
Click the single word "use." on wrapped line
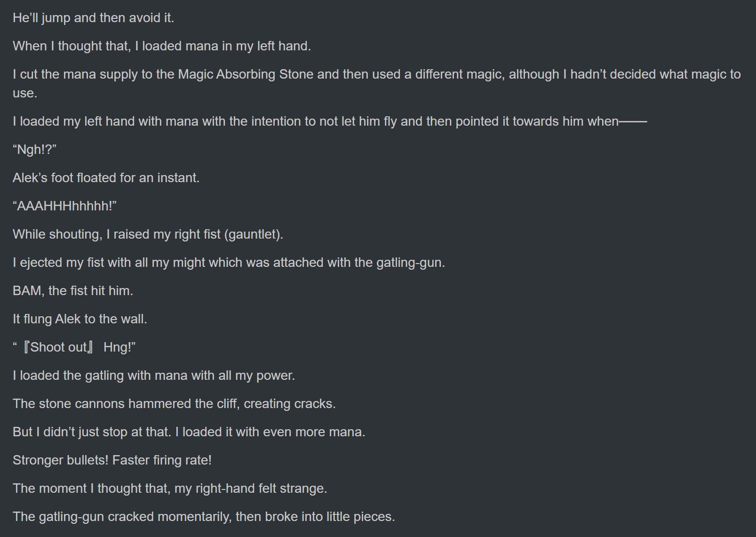point(25,93)
